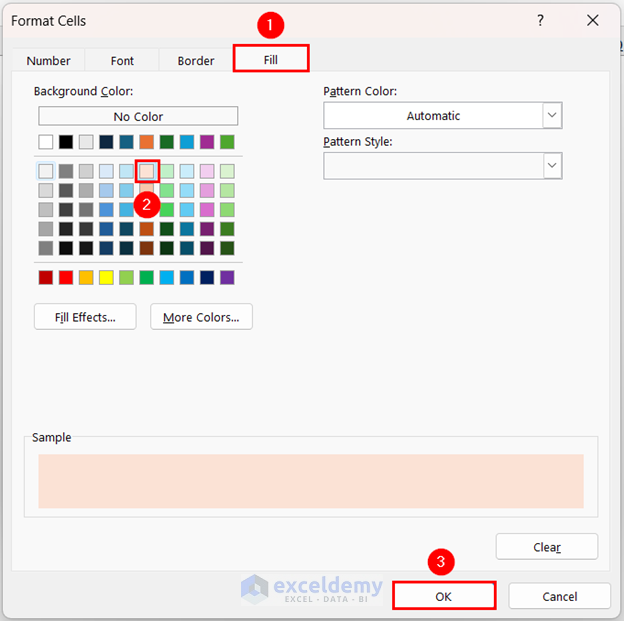624x621 pixels.
Task: Select the Fill tab
Action: (271, 59)
